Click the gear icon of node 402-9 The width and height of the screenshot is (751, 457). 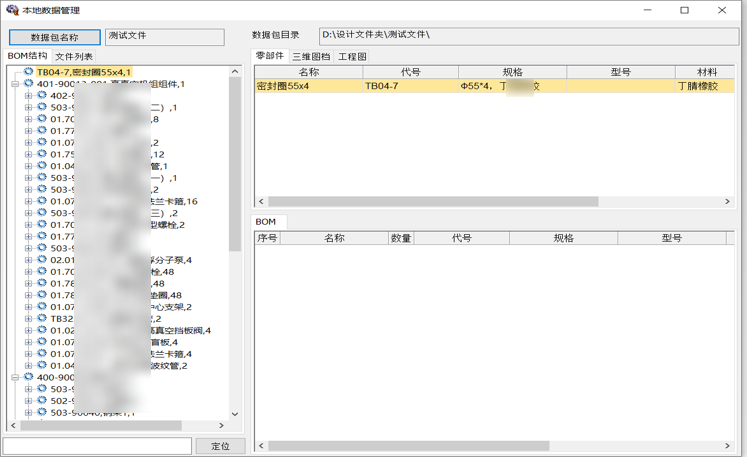click(42, 96)
